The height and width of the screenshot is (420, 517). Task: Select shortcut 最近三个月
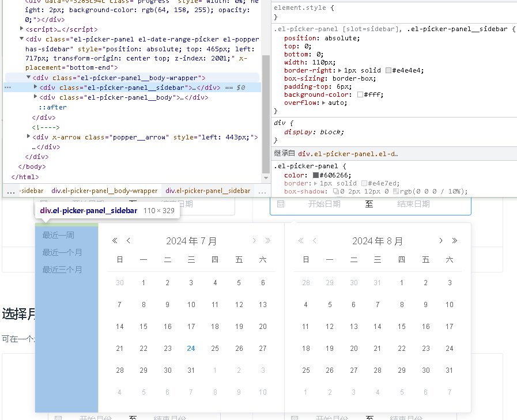(62, 270)
